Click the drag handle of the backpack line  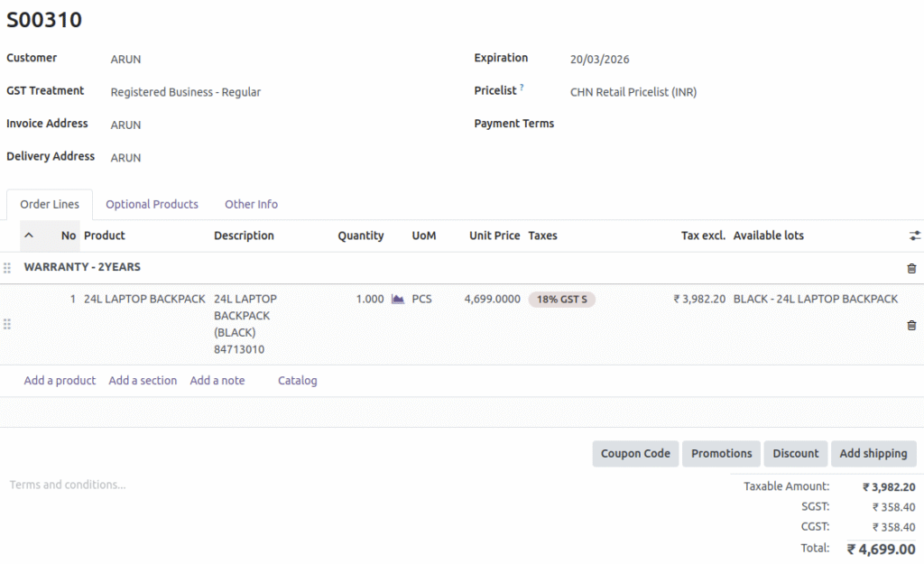tap(7, 323)
